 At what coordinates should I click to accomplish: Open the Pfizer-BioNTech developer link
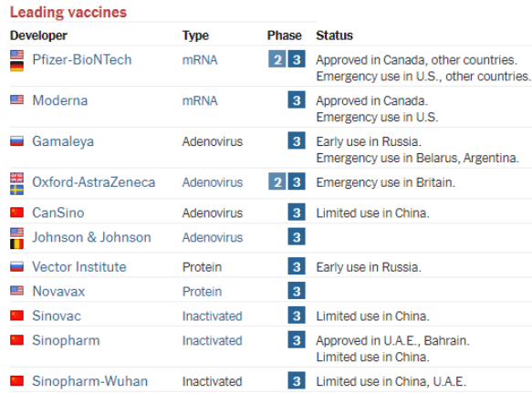pos(82,59)
